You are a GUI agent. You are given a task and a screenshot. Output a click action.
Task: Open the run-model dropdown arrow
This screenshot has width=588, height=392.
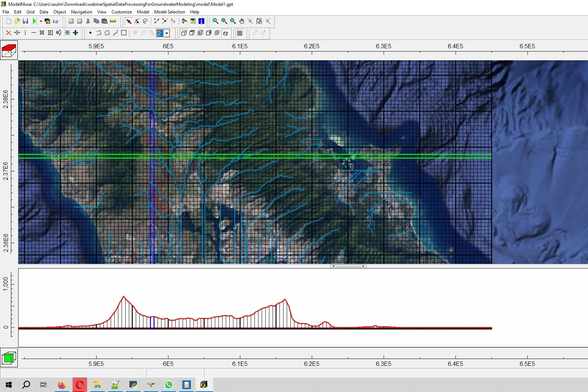click(x=41, y=21)
